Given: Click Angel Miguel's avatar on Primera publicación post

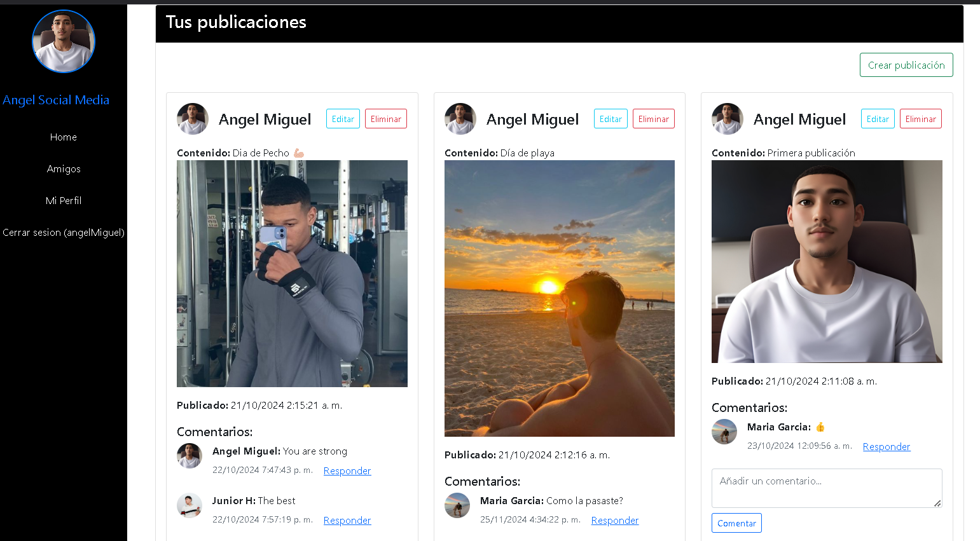Looking at the screenshot, I should (x=727, y=118).
